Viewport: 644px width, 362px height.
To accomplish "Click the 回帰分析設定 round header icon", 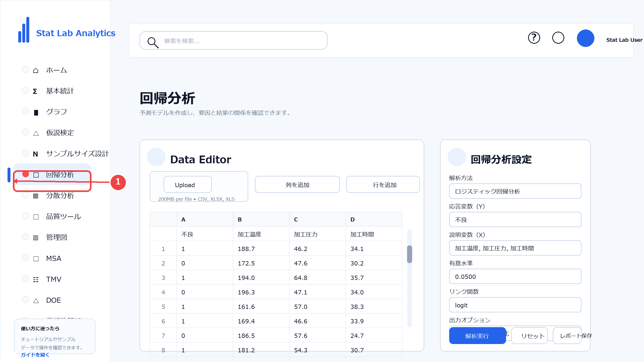I will click(457, 157).
